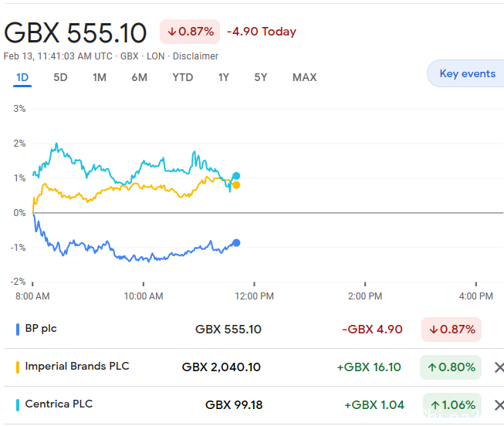Switch chart to MAX range

click(x=304, y=77)
